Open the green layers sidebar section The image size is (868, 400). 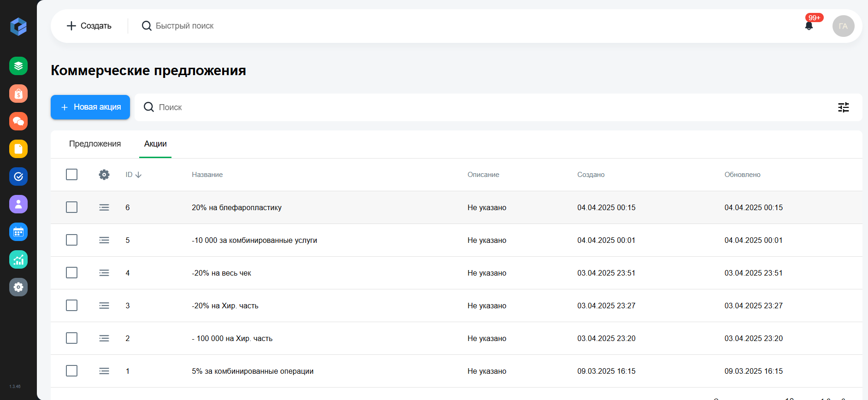(x=18, y=66)
